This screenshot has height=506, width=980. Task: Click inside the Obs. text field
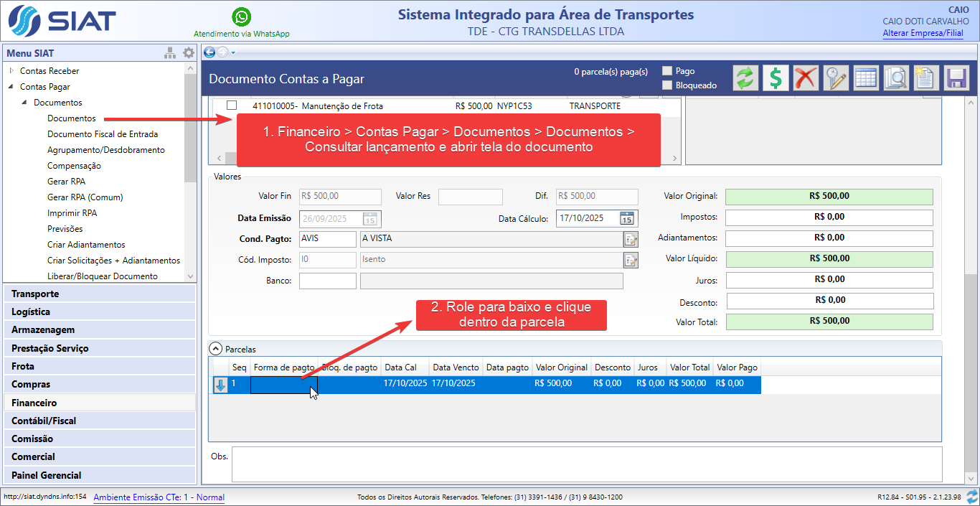pyautogui.click(x=585, y=464)
